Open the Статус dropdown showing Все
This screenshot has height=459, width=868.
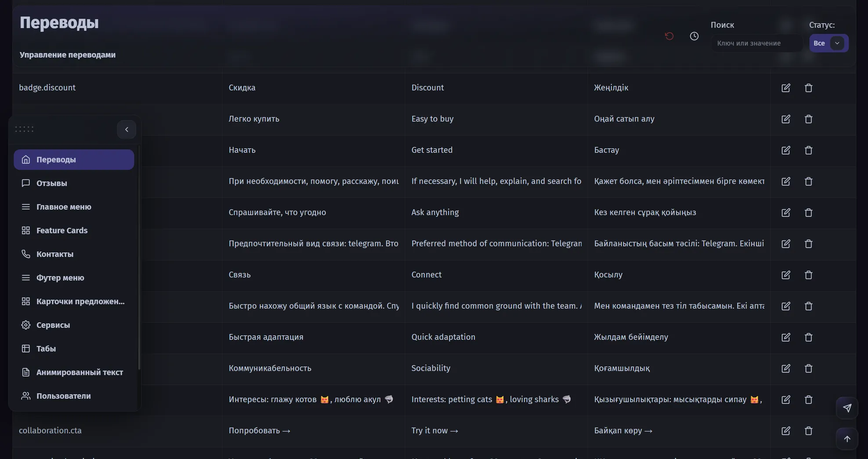pos(828,43)
